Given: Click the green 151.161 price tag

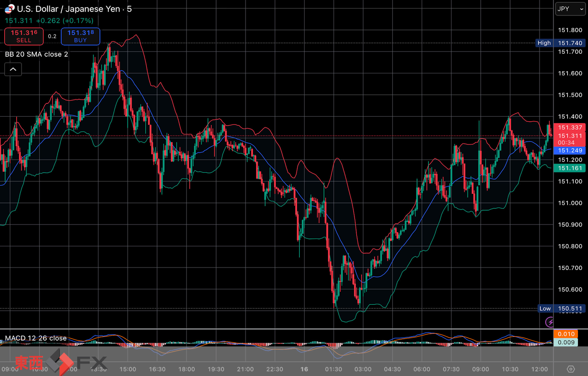Looking at the screenshot, I should click(569, 168).
